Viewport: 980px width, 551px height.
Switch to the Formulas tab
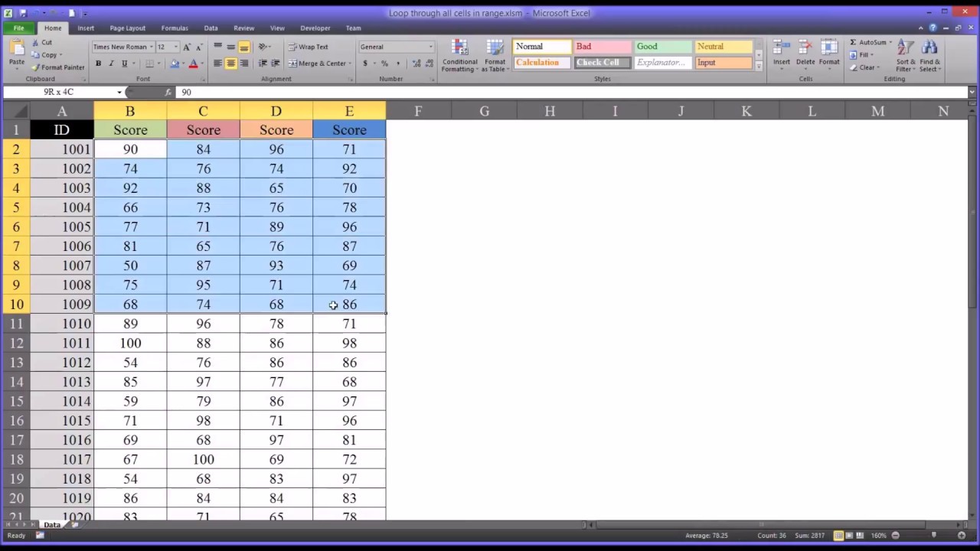click(175, 28)
